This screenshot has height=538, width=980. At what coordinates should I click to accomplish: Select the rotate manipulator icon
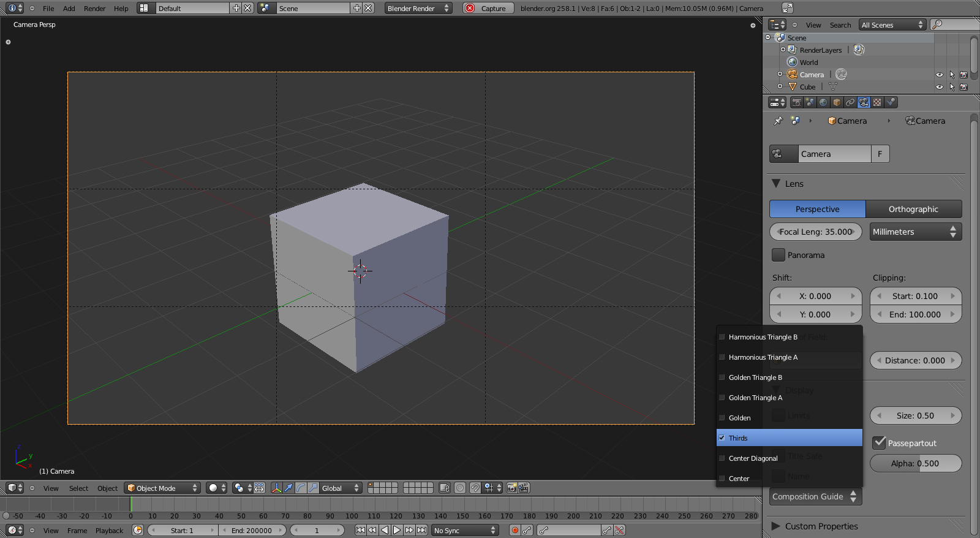point(301,488)
